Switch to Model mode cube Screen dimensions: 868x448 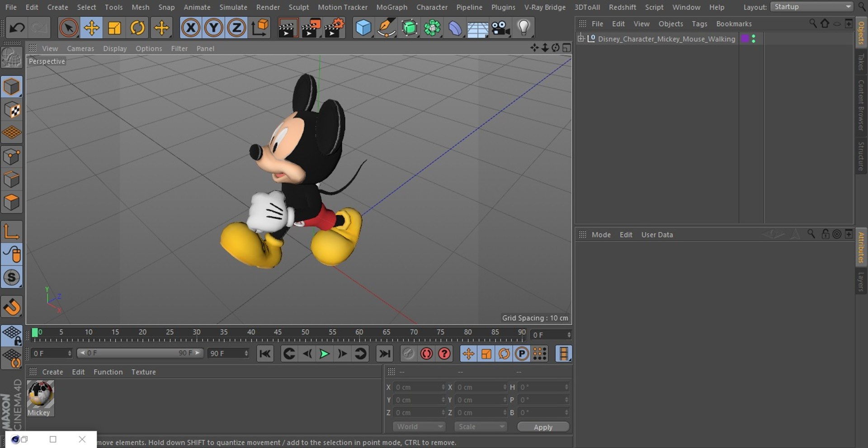click(x=11, y=87)
